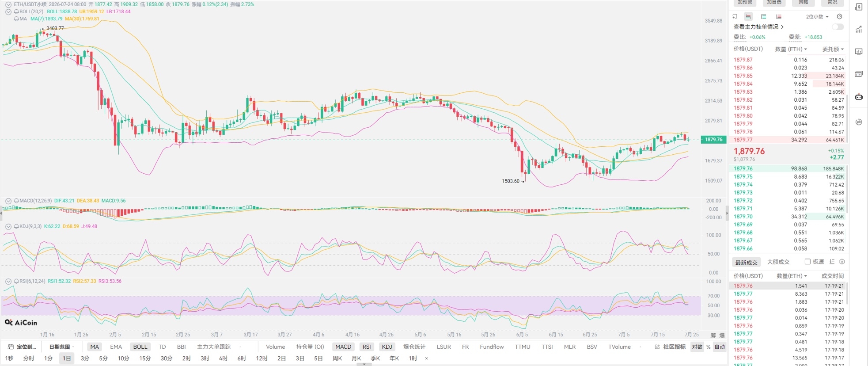Toggle the 查看主力挂单情况 switch
868x366 pixels.
pos(838,27)
